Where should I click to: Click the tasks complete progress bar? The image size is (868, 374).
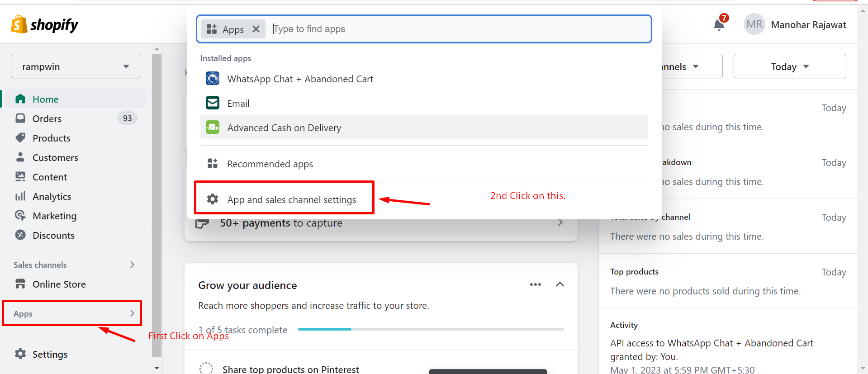coord(431,329)
